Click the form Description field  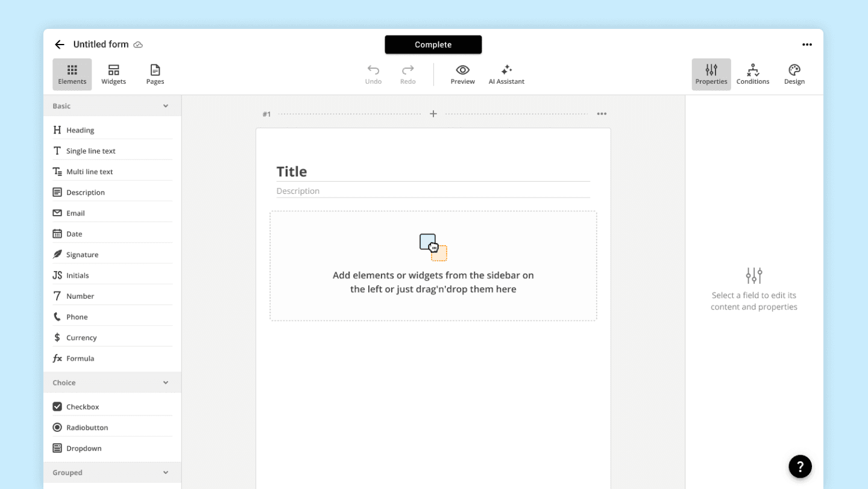pyautogui.click(x=433, y=191)
